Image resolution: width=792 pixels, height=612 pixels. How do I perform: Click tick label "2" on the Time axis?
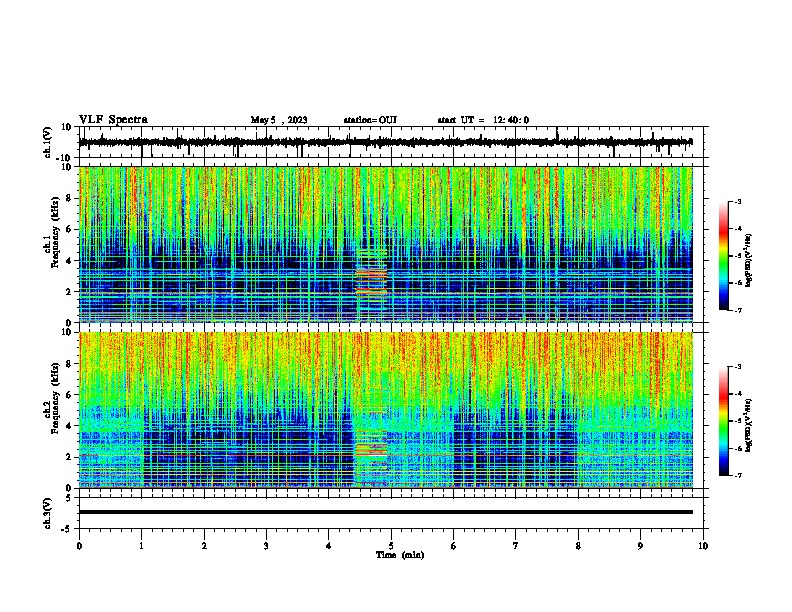pyautogui.click(x=204, y=546)
